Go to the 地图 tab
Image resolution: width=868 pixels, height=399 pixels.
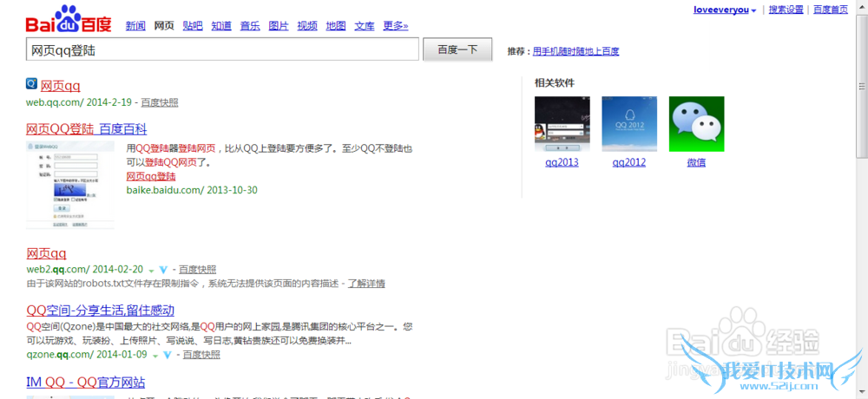pyautogui.click(x=336, y=25)
